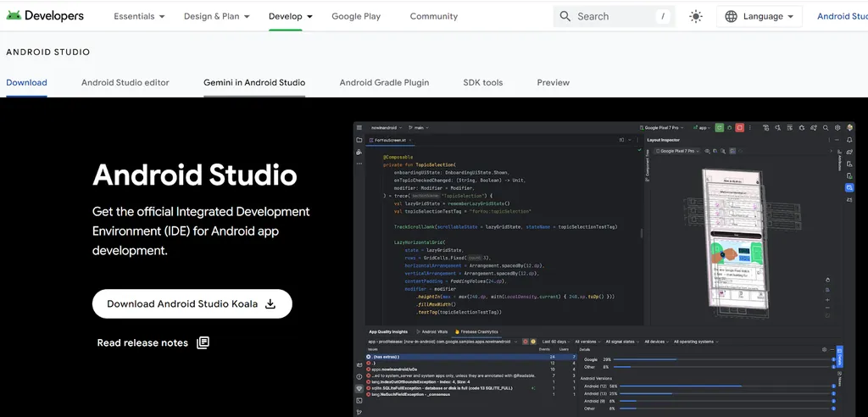Click the search magnifier icon

click(565, 16)
